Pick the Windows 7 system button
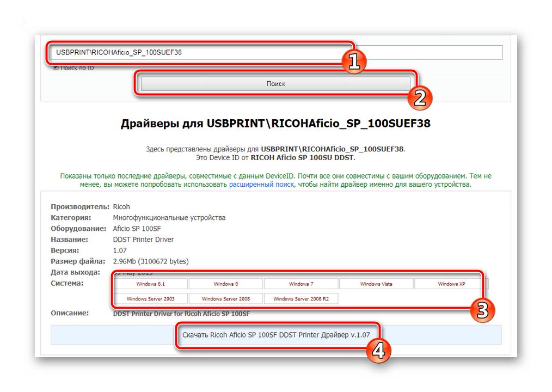 (x=301, y=284)
